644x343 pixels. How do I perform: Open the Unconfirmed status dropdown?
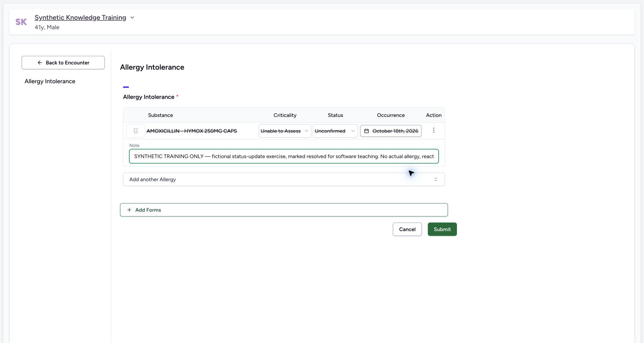point(335,131)
